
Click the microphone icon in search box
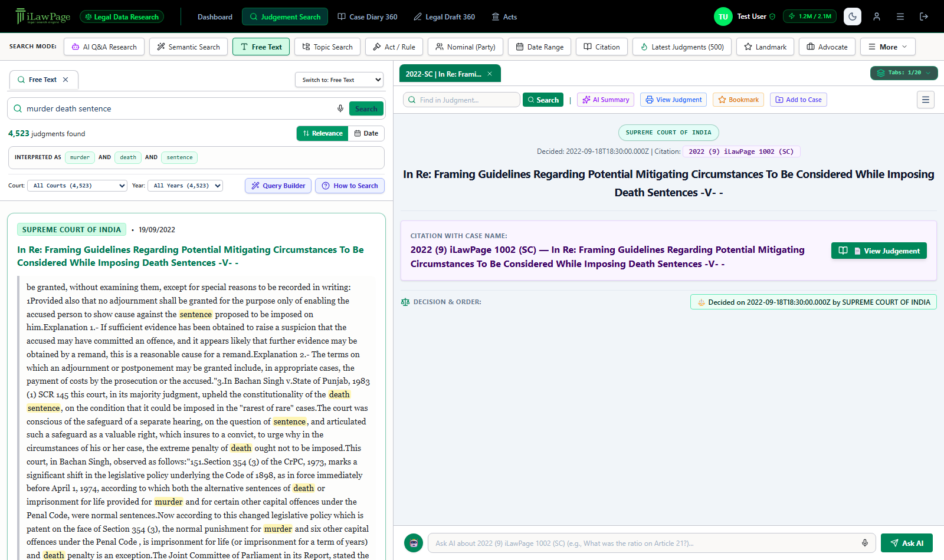340,108
